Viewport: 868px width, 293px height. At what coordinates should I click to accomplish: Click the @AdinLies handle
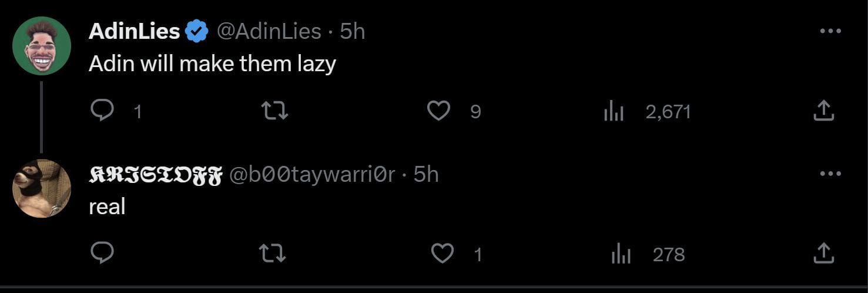[x=269, y=31]
